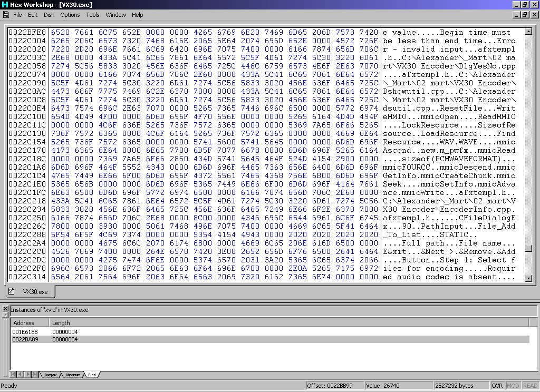
Task: Select the VX30.exe document tab
Action: [30, 291]
